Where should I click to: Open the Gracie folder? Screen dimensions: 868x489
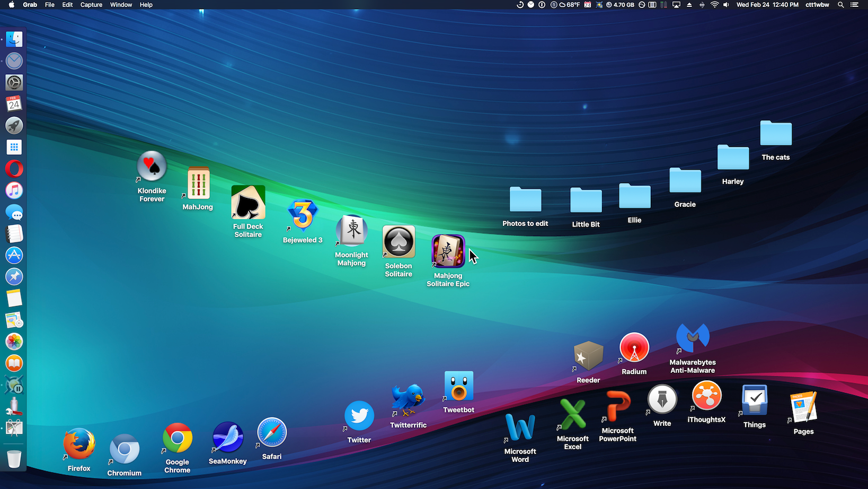(x=685, y=181)
